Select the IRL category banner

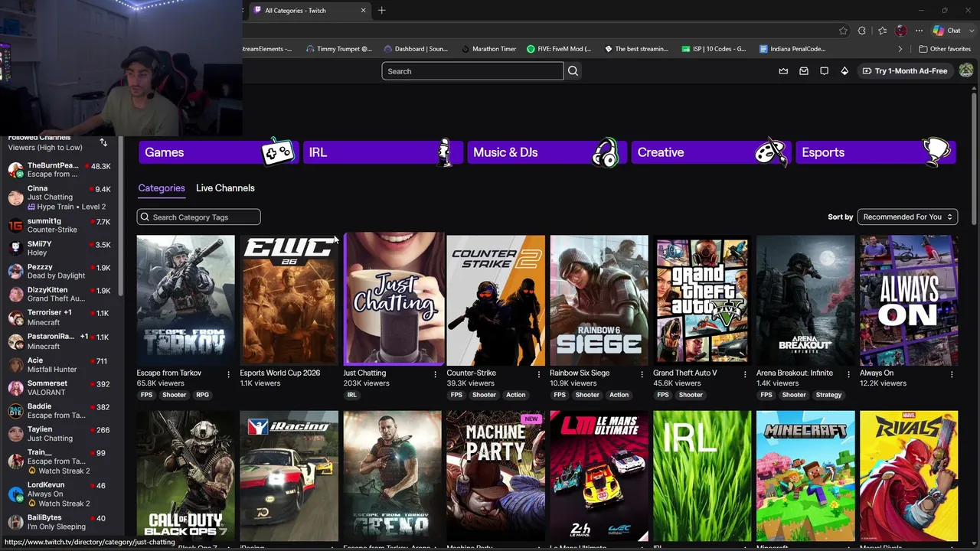click(382, 152)
